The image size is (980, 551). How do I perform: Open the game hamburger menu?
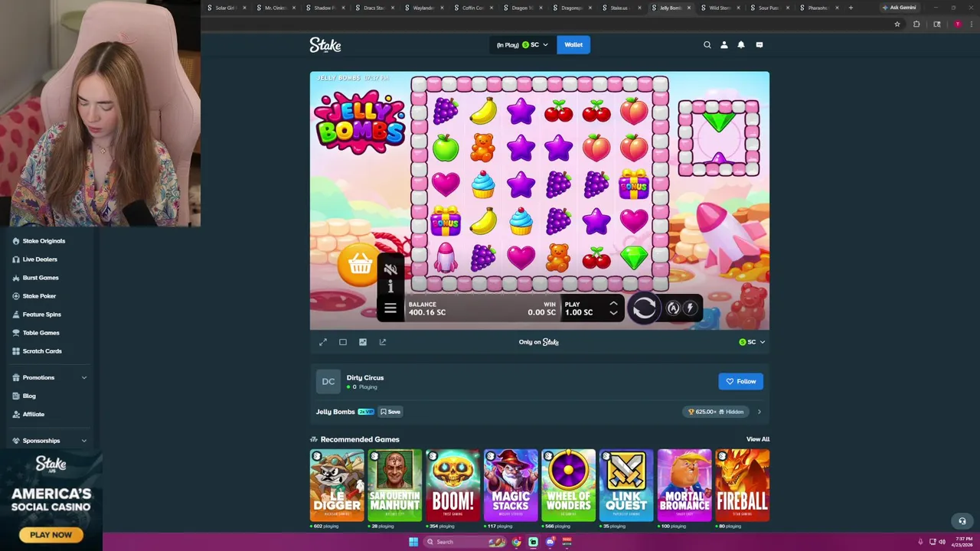390,308
